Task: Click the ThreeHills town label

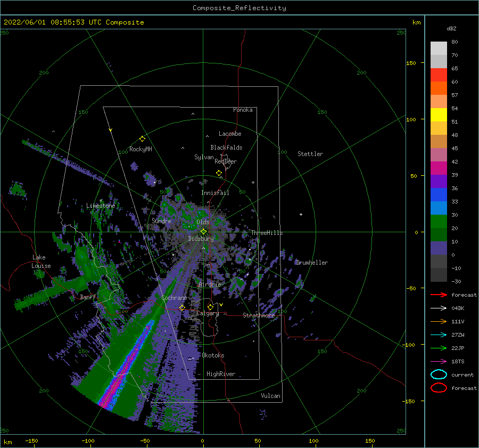Action: click(267, 233)
